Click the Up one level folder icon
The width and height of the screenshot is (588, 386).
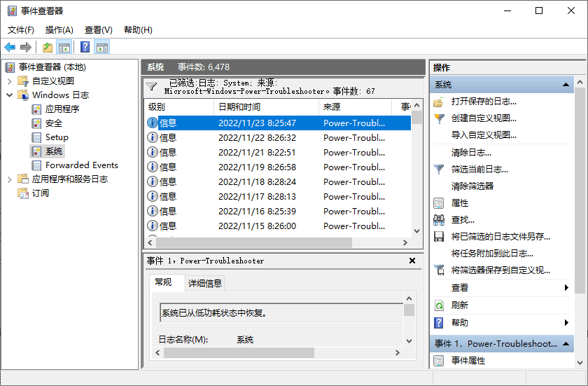click(48, 47)
